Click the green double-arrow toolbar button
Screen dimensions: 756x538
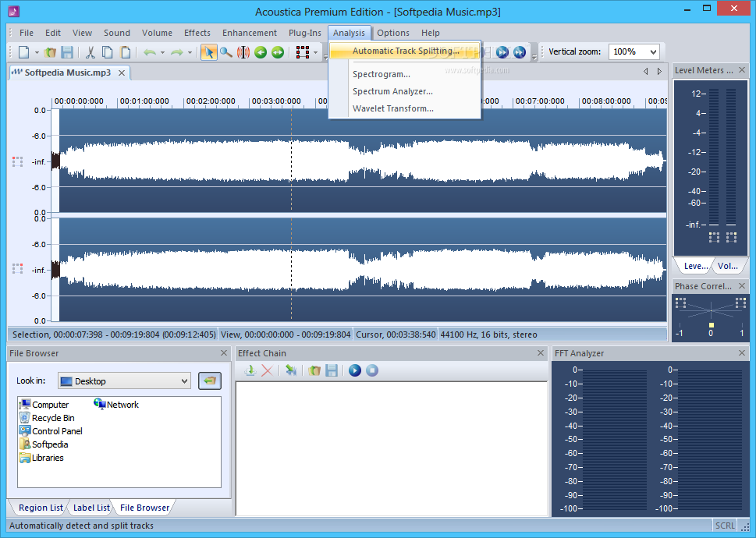(278, 52)
